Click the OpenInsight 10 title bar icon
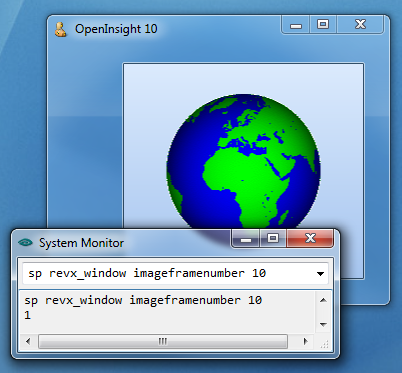Viewport: 402px width, 373px height. (x=60, y=29)
